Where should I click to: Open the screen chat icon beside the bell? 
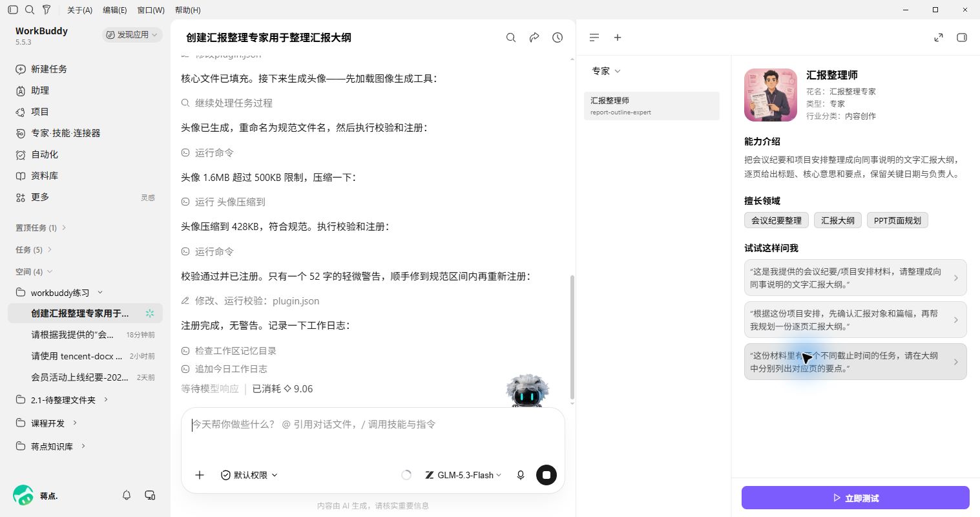click(150, 495)
